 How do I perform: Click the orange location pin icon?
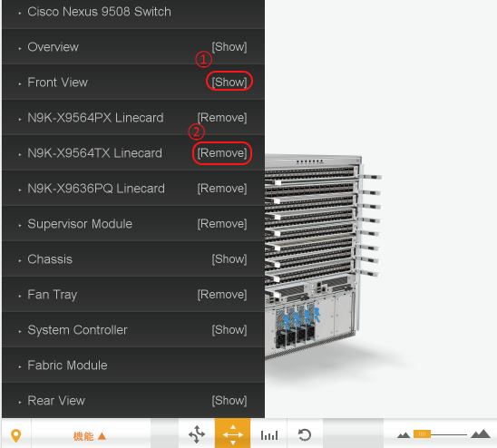pyautogui.click(x=15, y=435)
